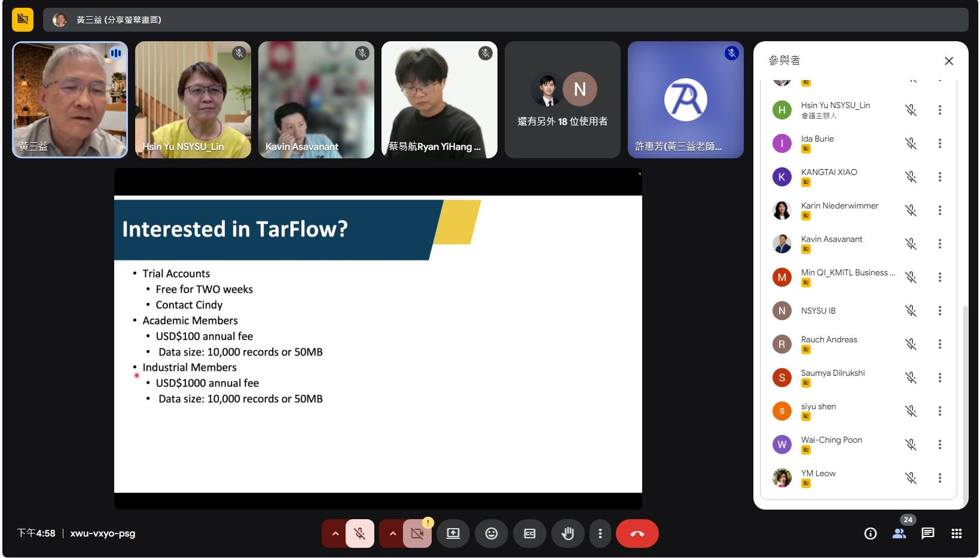Image resolution: width=980 pixels, height=558 pixels.
Task: Click Saumya Dilrukshi name in participants
Action: pyautogui.click(x=833, y=373)
